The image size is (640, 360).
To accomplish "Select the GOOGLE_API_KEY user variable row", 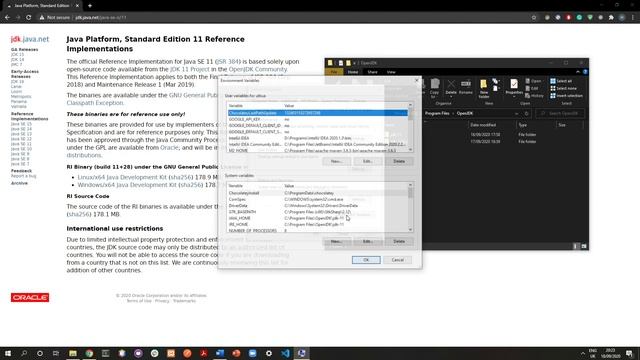I will pyautogui.click(x=317, y=119).
